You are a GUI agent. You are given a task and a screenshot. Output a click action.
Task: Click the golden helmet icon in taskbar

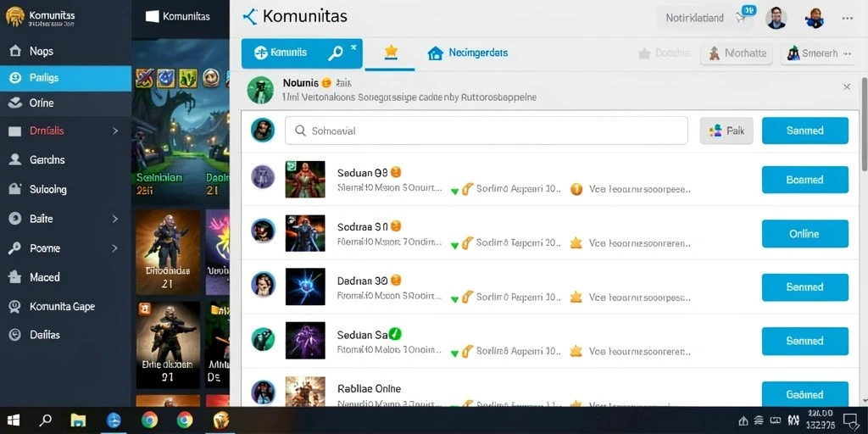click(x=221, y=420)
